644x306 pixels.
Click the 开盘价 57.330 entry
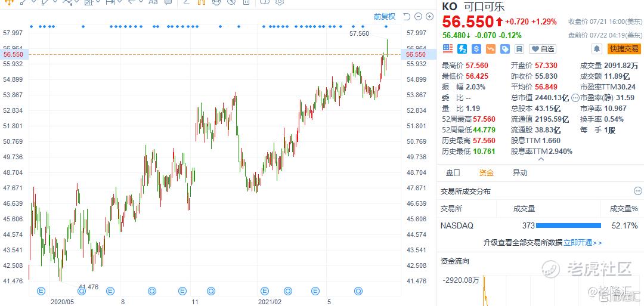click(534, 65)
